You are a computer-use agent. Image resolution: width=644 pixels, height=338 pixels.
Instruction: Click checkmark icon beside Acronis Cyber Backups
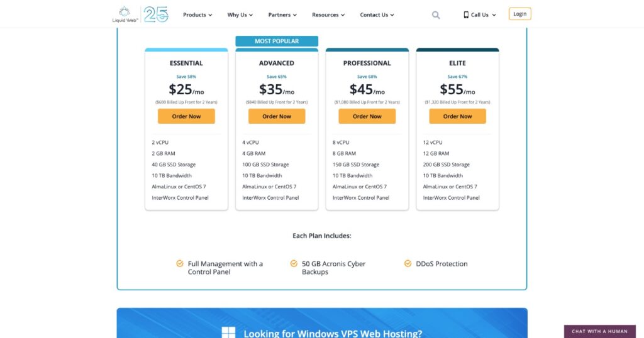coord(294,264)
